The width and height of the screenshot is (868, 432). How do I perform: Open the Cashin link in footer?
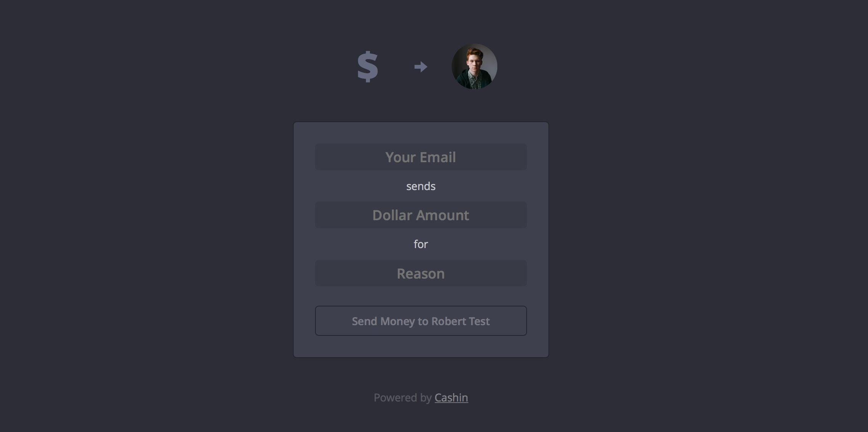pos(451,398)
